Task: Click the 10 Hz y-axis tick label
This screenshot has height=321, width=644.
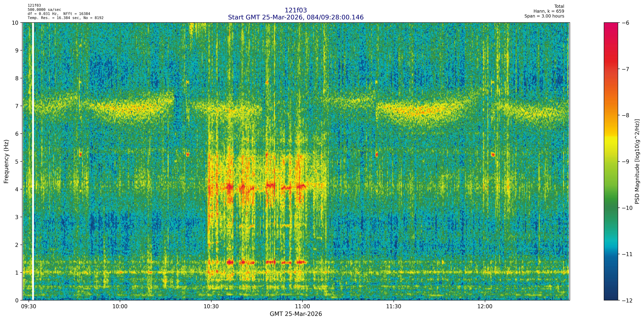Action: click(15, 23)
